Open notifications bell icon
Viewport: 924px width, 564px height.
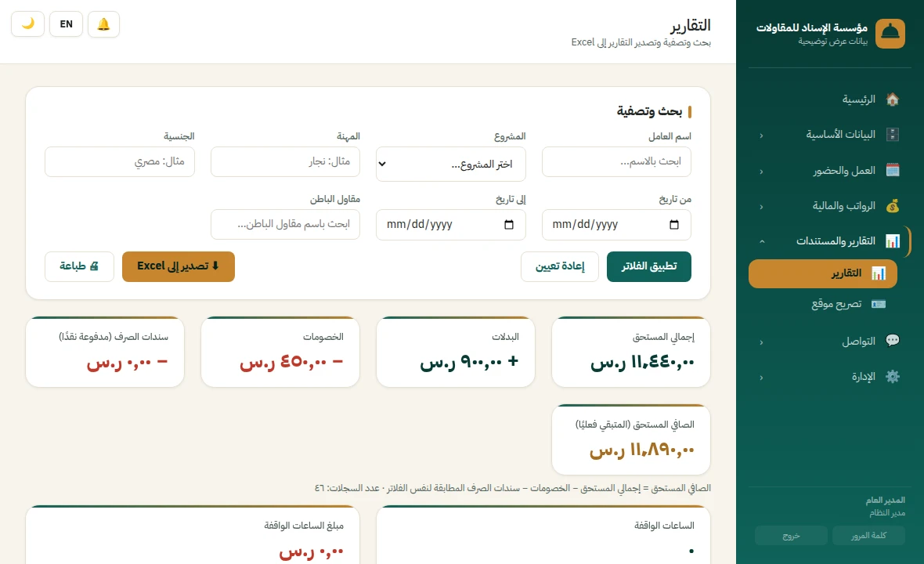point(103,24)
